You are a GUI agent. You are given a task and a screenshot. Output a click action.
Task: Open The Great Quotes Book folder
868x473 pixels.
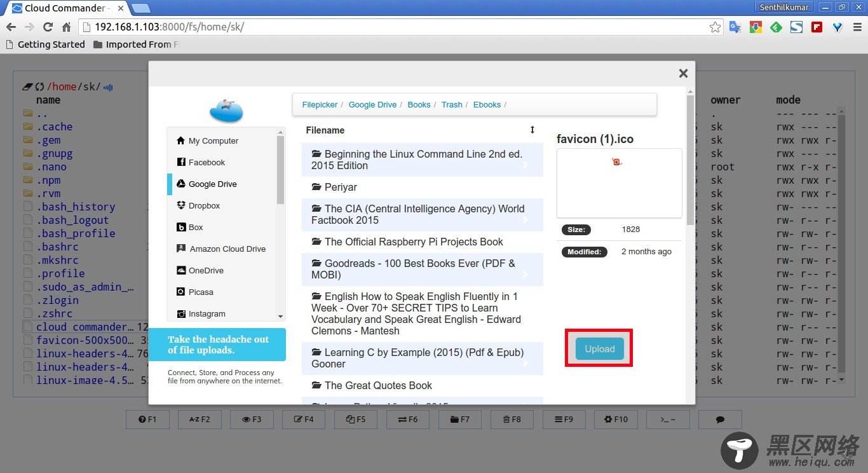coord(422,385)
